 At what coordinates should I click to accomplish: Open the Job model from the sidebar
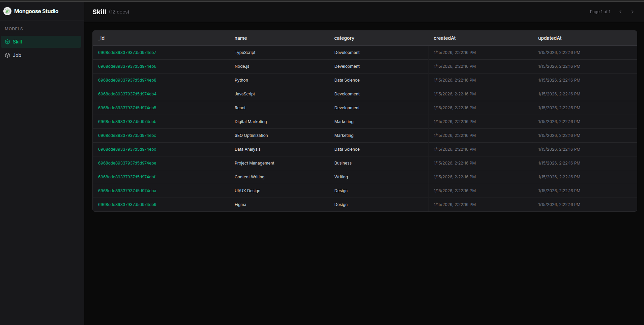coord(17,55)
